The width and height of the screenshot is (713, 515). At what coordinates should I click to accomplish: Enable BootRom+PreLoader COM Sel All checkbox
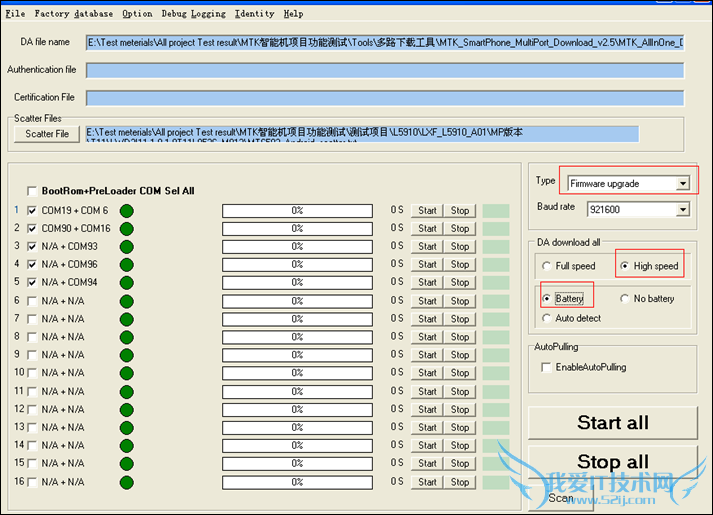pyautogui.click(x=32, y=191)
